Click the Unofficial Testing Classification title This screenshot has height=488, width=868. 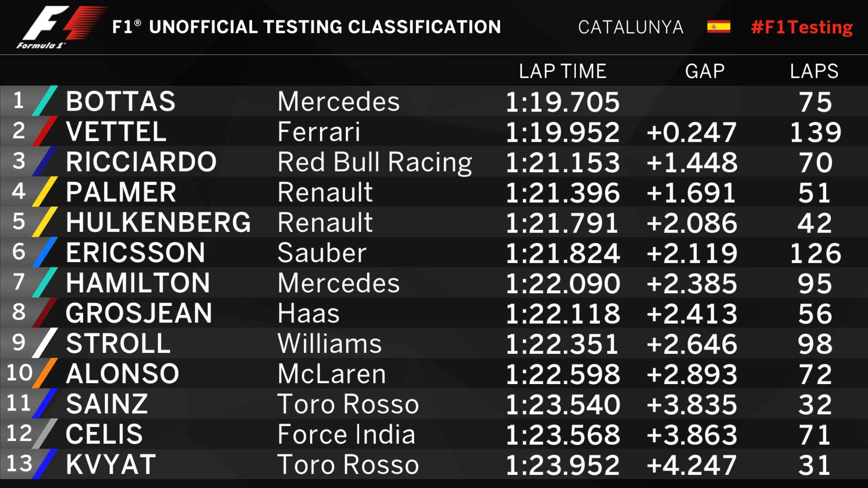point(307,27)
